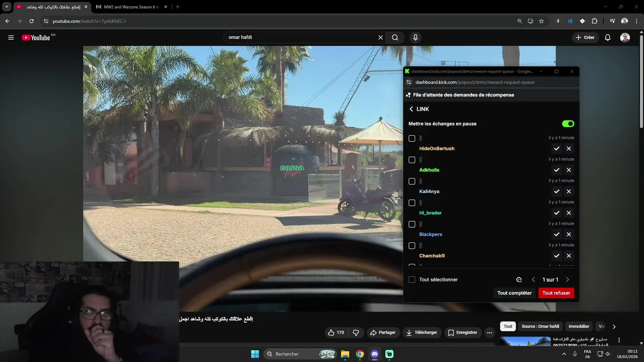The image size is (644, 362).
Task: Go back in Chrome
Action: pyautogui.click(x=8, y=21)
